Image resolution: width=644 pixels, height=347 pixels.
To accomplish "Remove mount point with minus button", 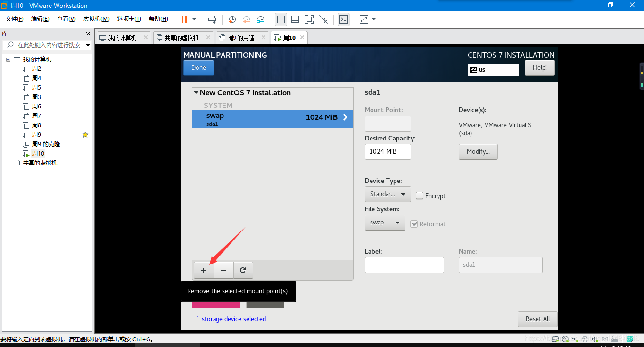I will click(223, 270).
